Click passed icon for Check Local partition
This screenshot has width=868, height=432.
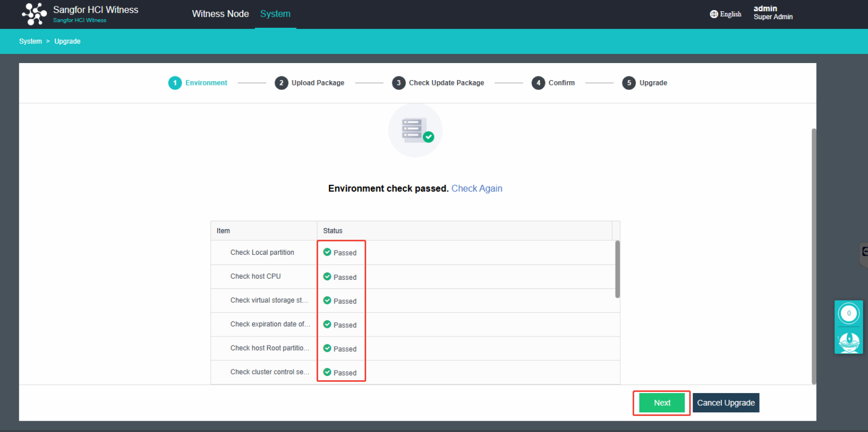(327, 252)
